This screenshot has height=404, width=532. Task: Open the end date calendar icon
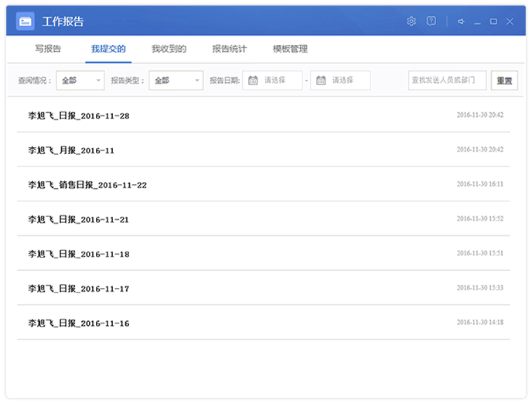pos(321,80)
